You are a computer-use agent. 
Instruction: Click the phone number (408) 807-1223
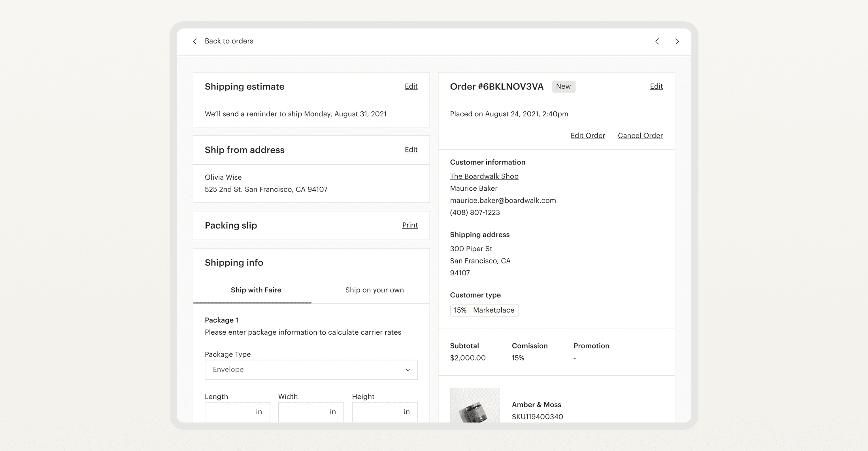(475, 212)
